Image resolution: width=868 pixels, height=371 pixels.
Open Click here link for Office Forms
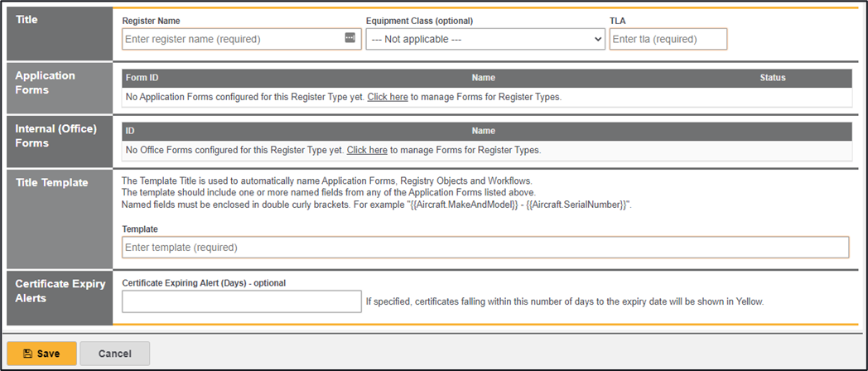click(366, 150)
